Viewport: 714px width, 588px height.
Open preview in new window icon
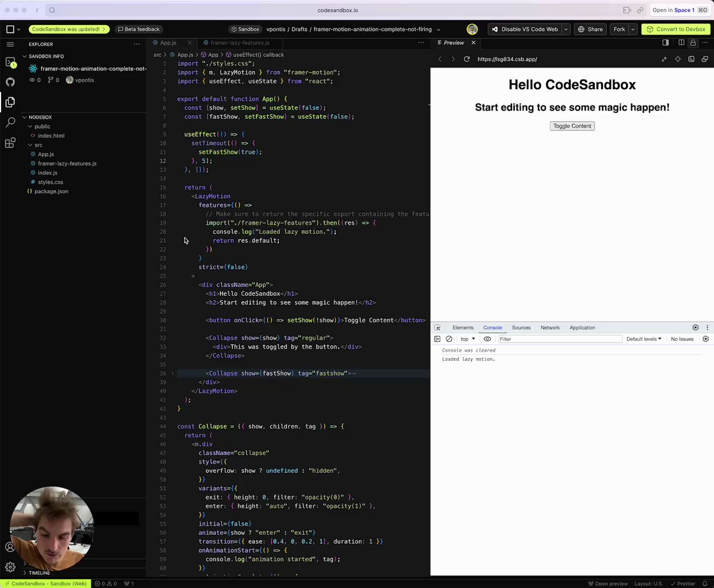(x=705, y=59)
